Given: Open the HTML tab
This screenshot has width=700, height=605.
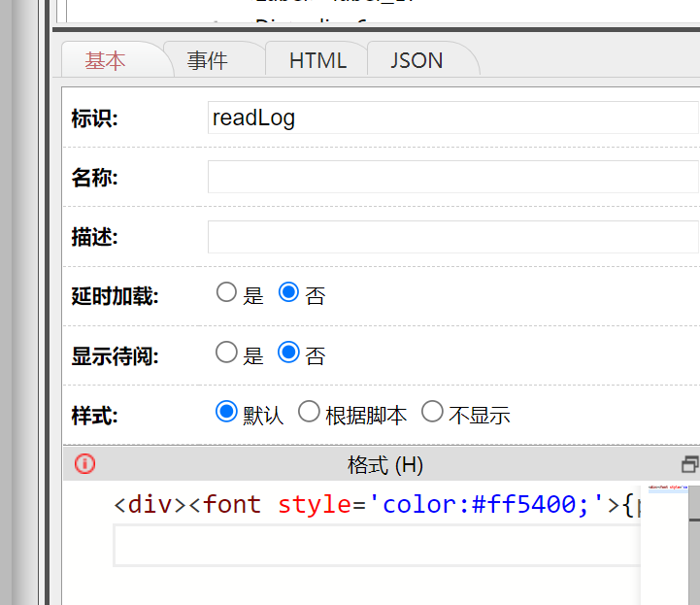Looking at the screenshot, I should click(317, 61).
